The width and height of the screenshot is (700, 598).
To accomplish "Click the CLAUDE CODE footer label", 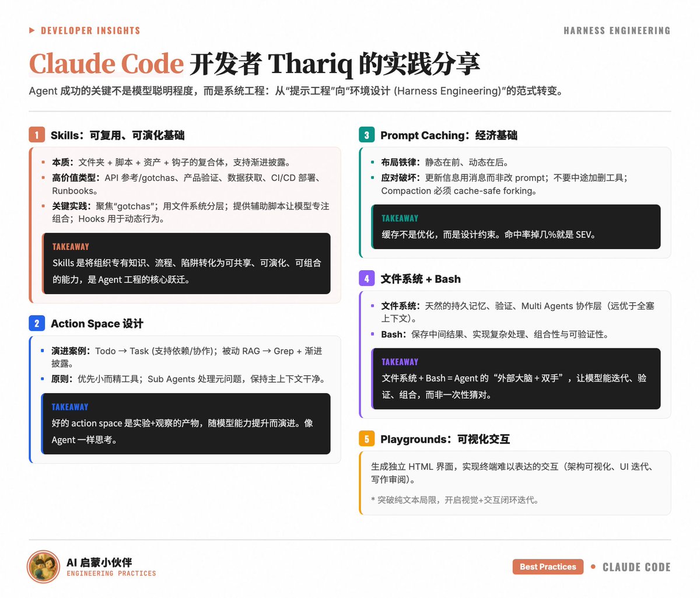I will coord(636,567).
